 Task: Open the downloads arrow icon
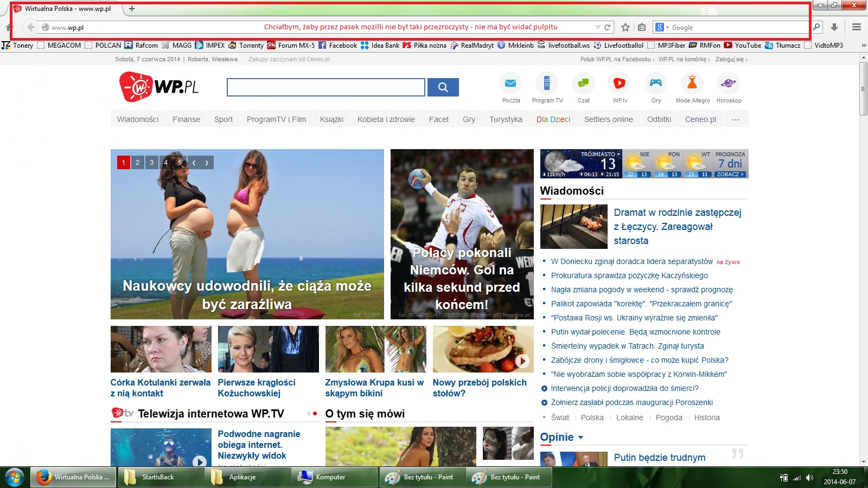click(834, 27)
